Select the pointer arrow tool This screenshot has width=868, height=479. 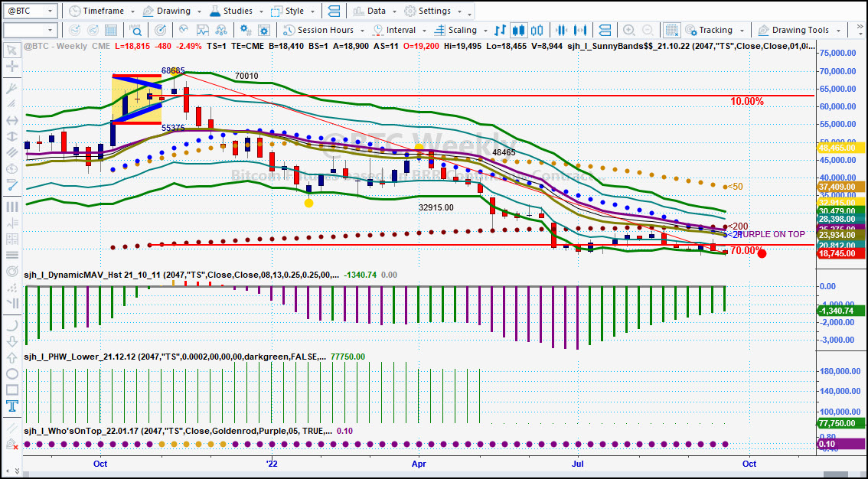11,51
